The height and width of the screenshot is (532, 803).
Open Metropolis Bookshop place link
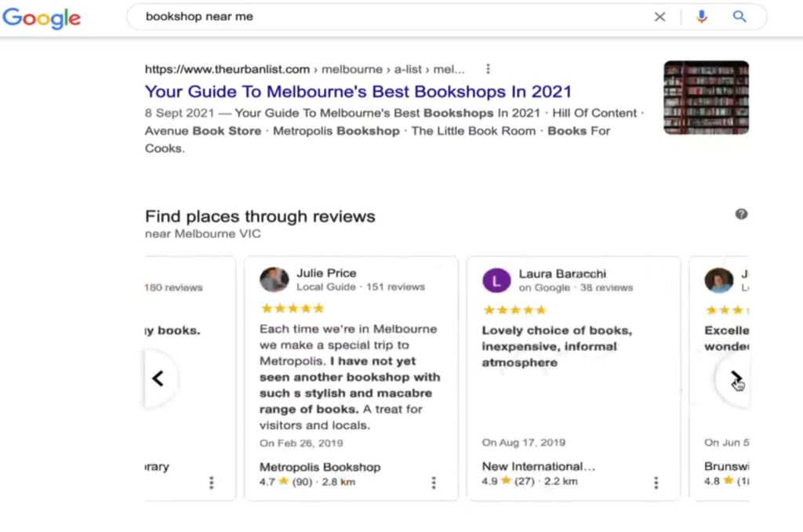[x=320, y=467]
